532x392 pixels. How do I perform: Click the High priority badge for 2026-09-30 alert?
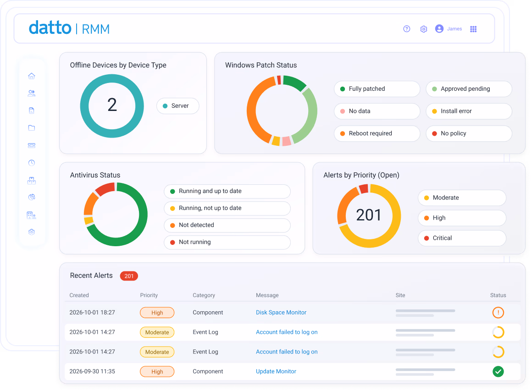click(x=157, y=372)
